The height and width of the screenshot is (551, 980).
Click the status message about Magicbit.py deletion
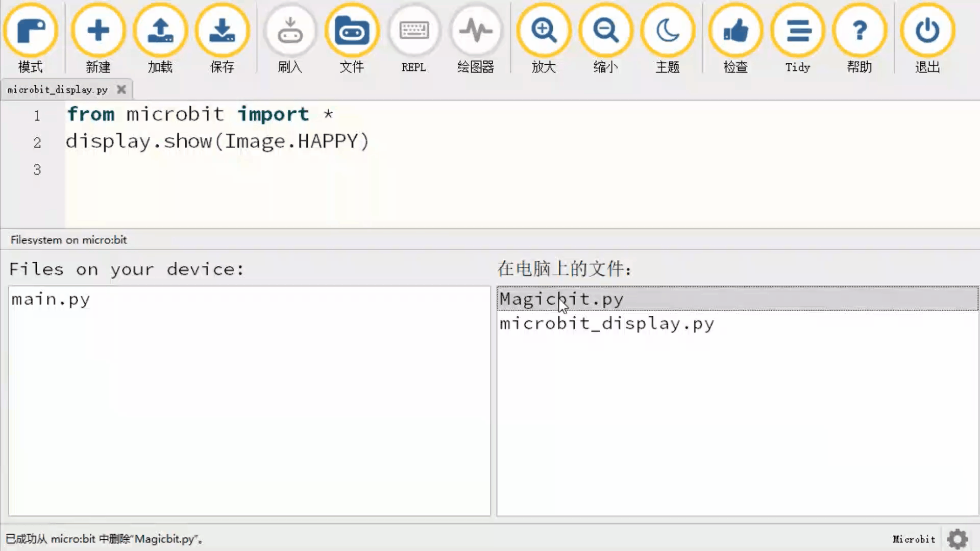[x=104, y=539]
